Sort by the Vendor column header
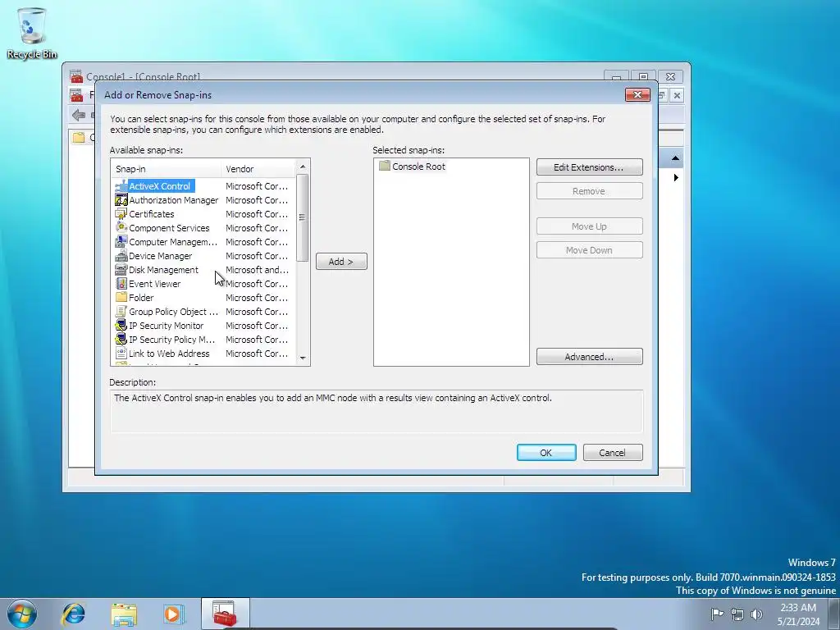 (x=258, y=169)
